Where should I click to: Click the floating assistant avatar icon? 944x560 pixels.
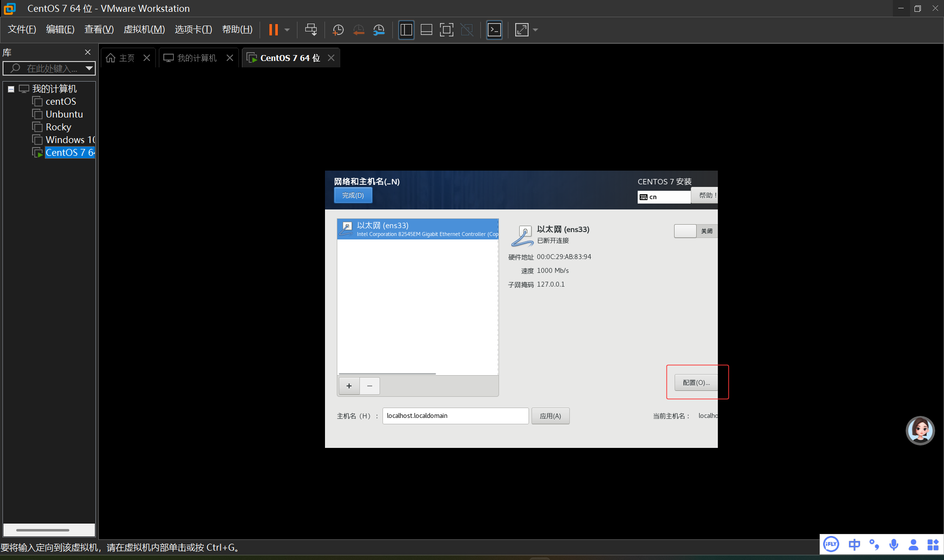(920, 431)
